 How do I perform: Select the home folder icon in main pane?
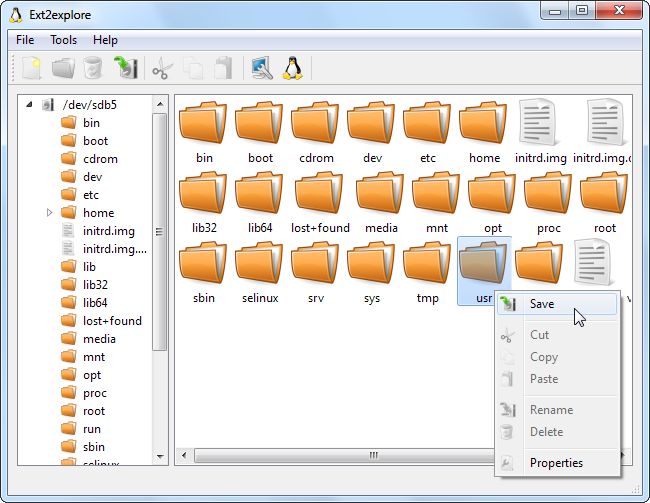click(483, 123)
